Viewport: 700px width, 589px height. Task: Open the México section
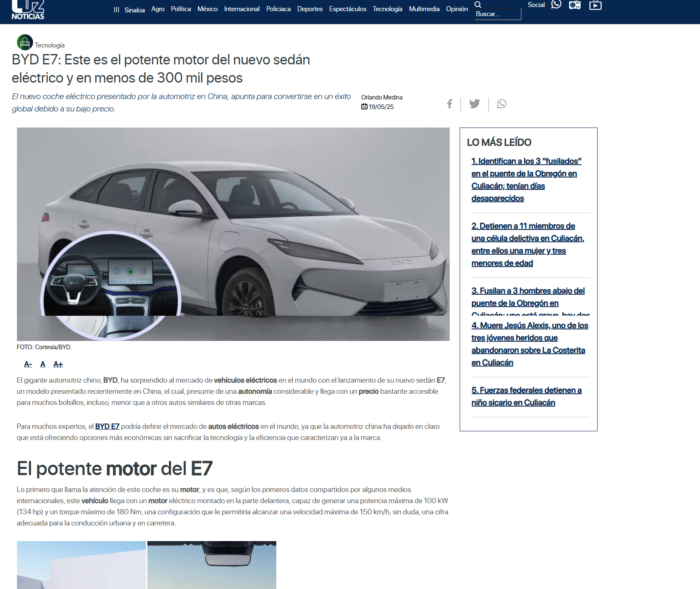click(207, 9)
